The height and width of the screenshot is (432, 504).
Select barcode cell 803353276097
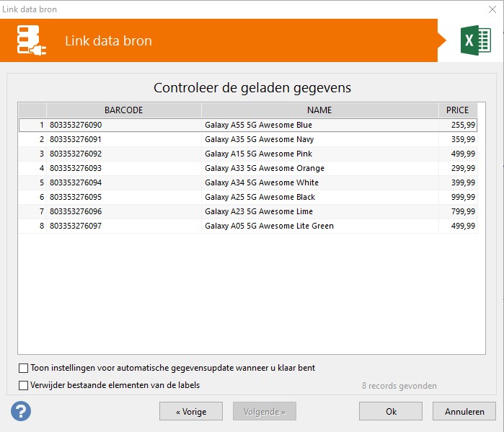point(124,226)
